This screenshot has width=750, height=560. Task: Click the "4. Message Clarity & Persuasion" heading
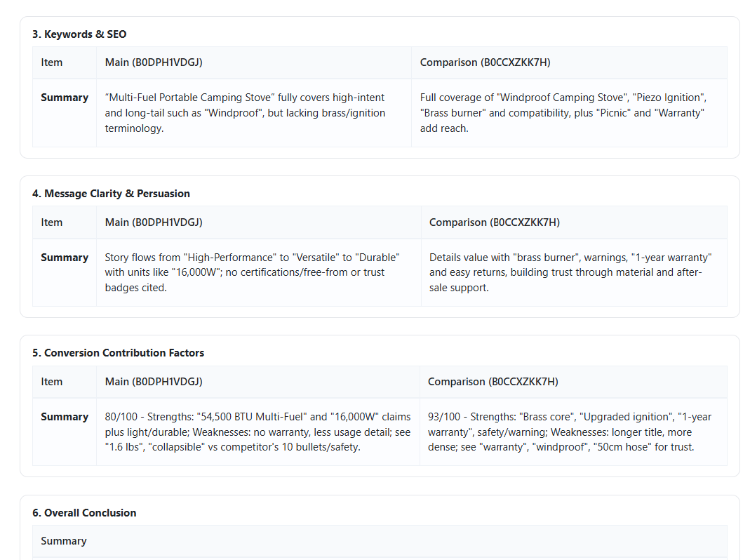tap(111, 193)
